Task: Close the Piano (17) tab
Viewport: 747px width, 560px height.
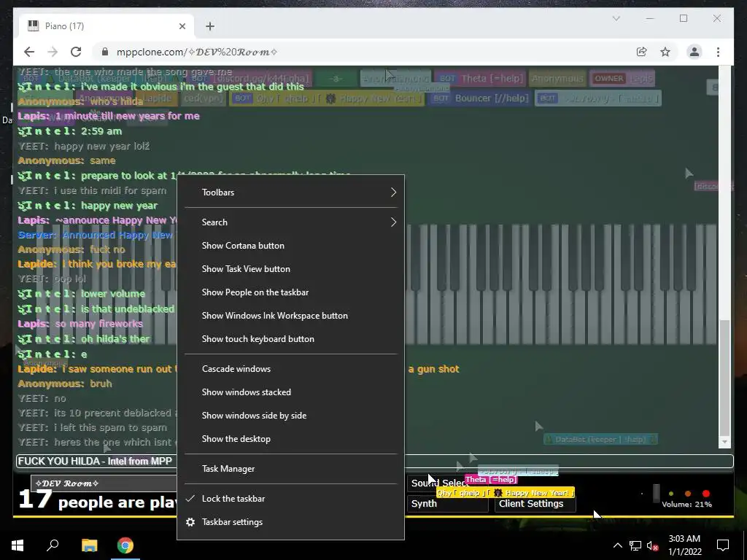Action: pos(182,26)
